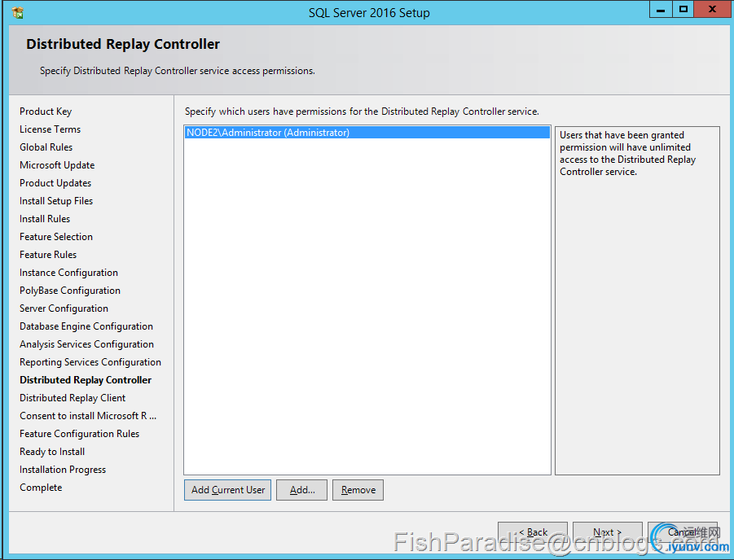Viewport: 734px width, 560px height.
Task: Cancel the SQL Server setup
Action: pyautogui.click(x=683, y=532)
